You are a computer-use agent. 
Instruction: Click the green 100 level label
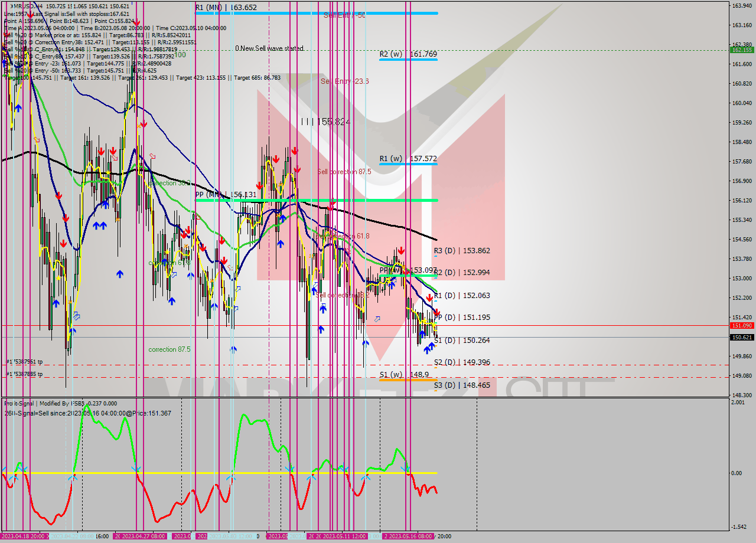pos(180,55)
